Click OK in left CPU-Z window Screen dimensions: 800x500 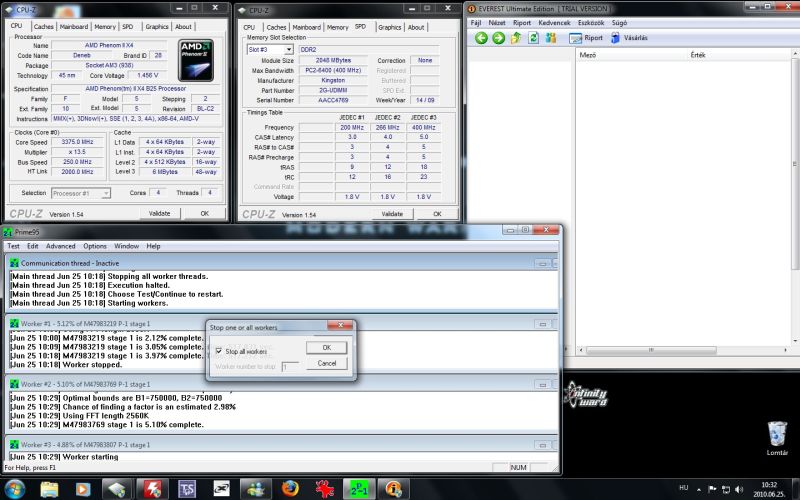pyautogui.click(x=205, y=213)
